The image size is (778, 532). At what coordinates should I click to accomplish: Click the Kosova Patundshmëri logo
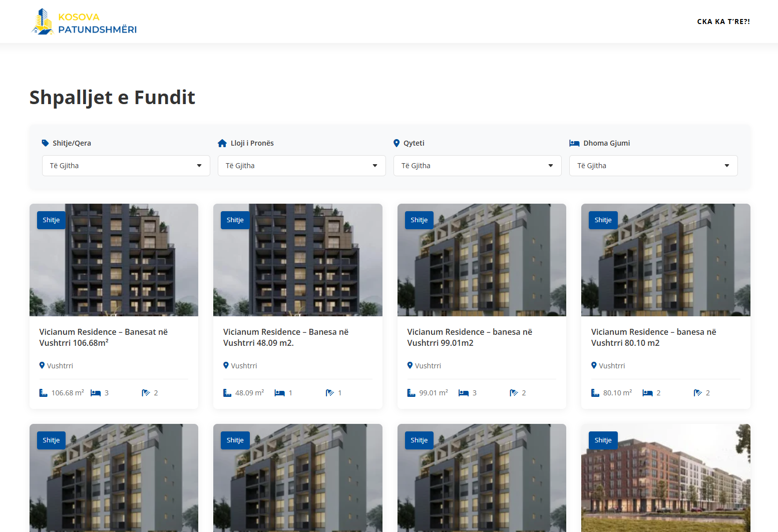[x=84, y=22]
